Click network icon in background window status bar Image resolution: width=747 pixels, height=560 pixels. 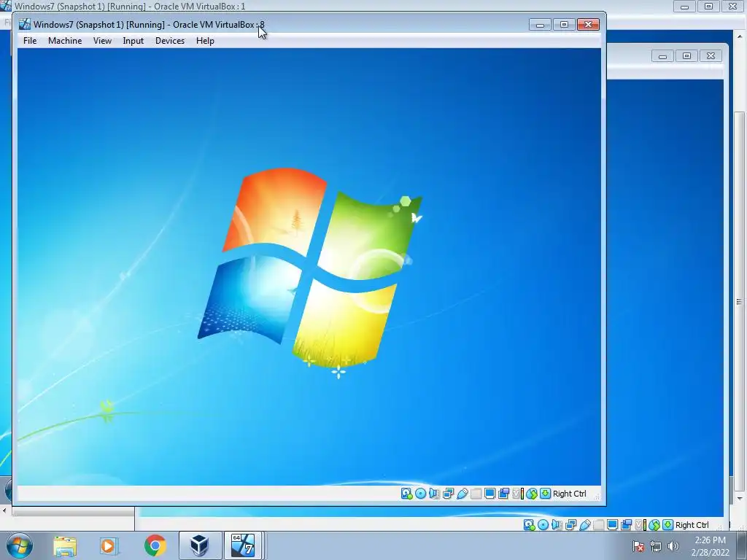pos(570,525)
